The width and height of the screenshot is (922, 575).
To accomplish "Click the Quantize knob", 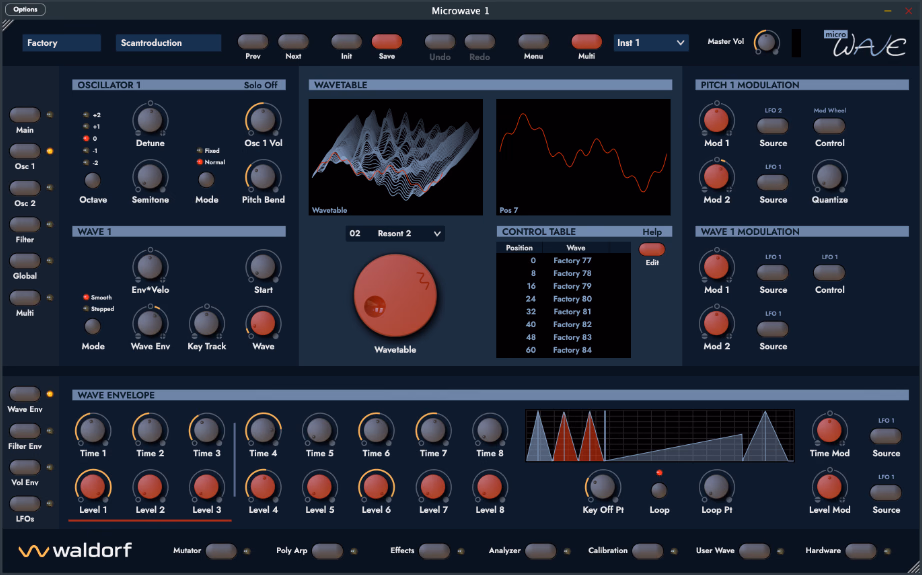I will click(829, 176).
